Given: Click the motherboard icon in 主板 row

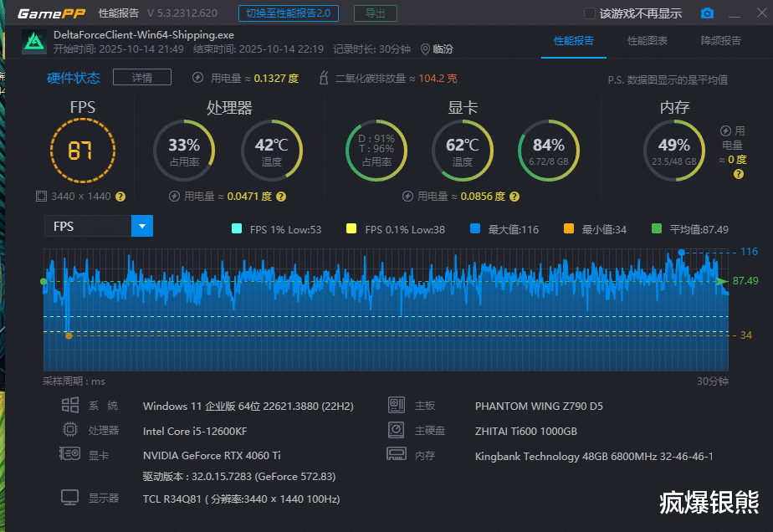Looking at the screenshot, I should (x=397, y=406).
